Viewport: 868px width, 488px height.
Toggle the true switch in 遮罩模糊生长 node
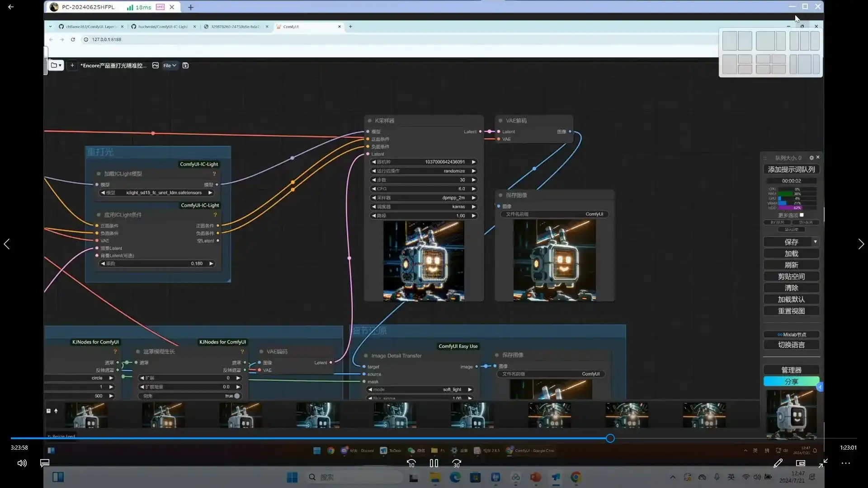coord(236,396)
